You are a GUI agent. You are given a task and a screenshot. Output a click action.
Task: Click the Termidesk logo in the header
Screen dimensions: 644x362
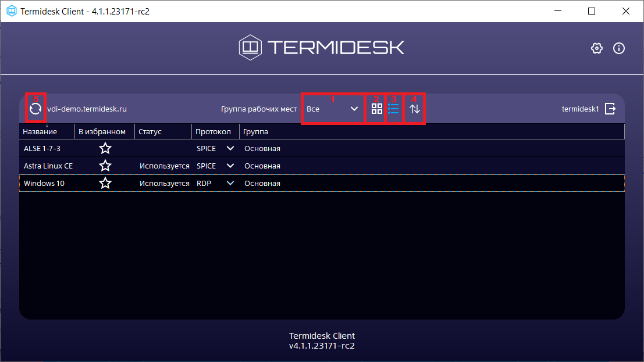pyautogui.click(x=322, y=48)
